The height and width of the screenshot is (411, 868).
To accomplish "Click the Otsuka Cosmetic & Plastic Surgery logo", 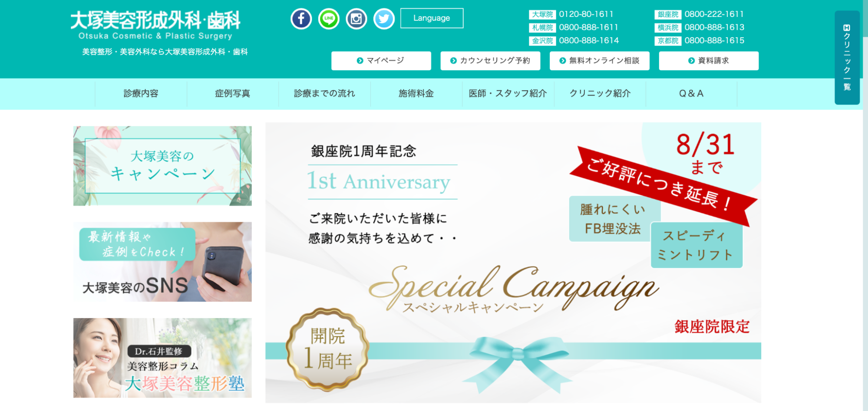I will pos(155,26).
